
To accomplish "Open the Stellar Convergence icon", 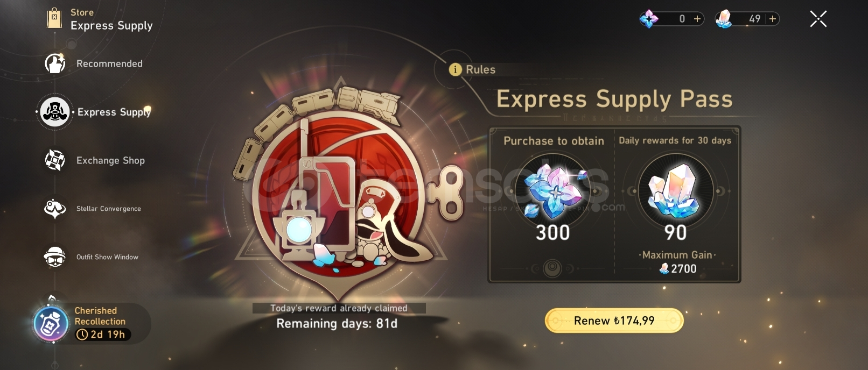I will point(55,209).
